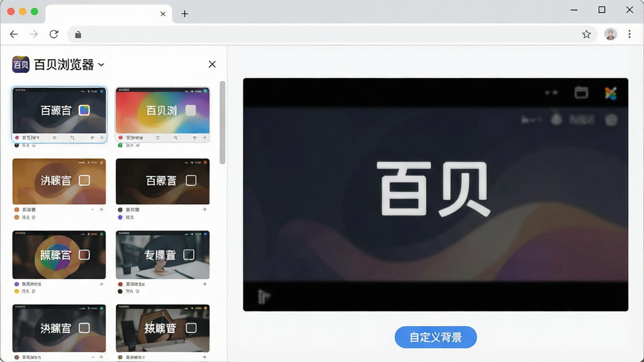
Task: Open the browser three-dot menu
Action: (x=629, y=34)
